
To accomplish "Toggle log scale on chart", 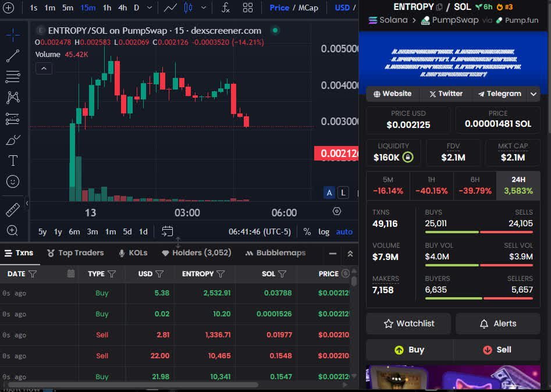I will coord(324,231).
